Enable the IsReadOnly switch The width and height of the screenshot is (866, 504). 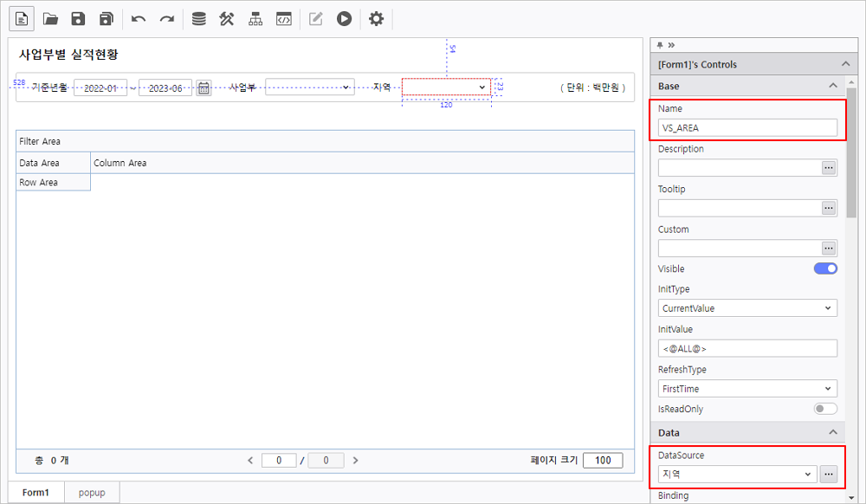(x=825, y=409)
